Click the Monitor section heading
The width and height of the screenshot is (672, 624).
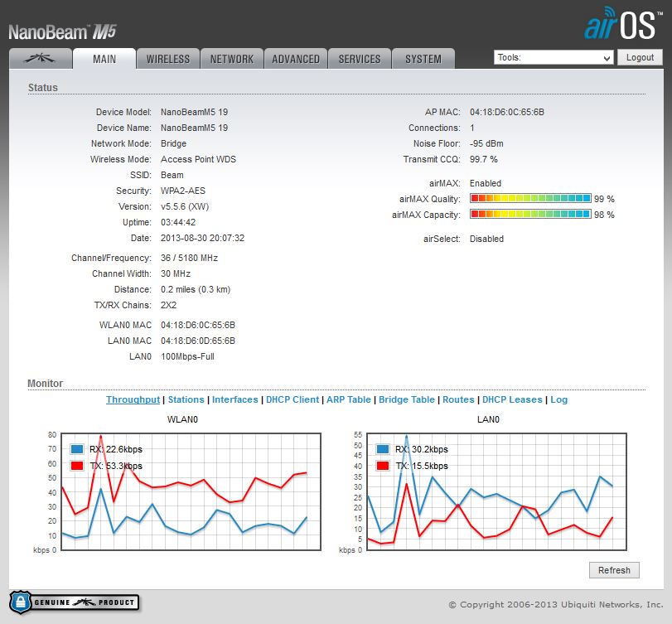tap(46, 383)
